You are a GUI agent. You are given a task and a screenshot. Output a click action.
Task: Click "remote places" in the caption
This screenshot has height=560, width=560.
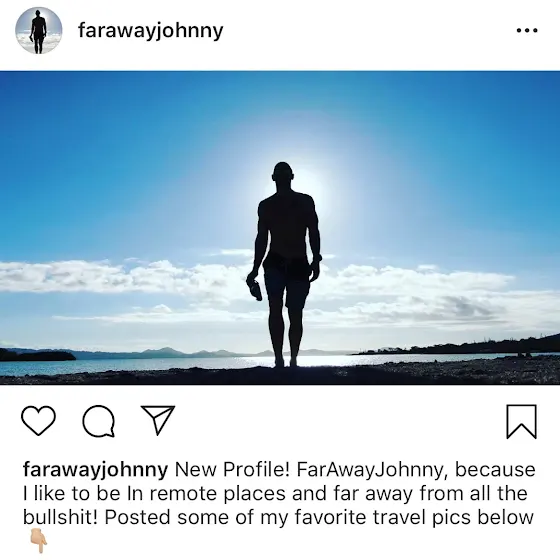click(218, 494)
